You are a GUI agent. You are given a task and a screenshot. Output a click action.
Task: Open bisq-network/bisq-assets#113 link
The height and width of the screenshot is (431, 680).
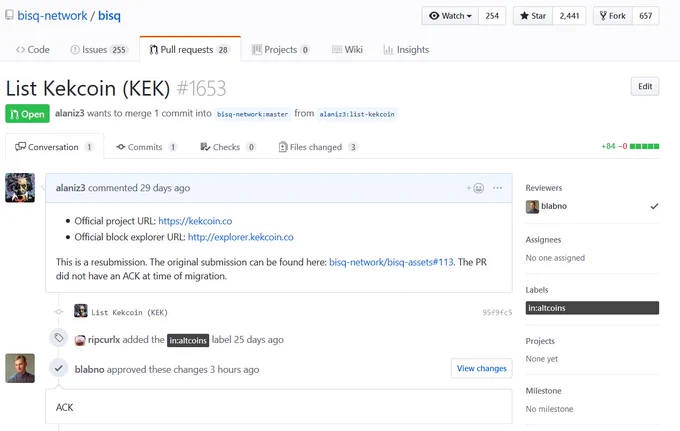391,262
